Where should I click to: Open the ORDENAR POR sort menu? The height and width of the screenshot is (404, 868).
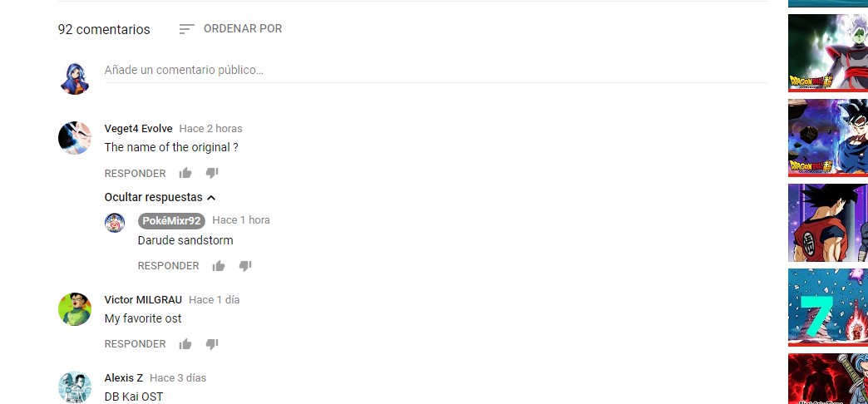pos(231,29)
